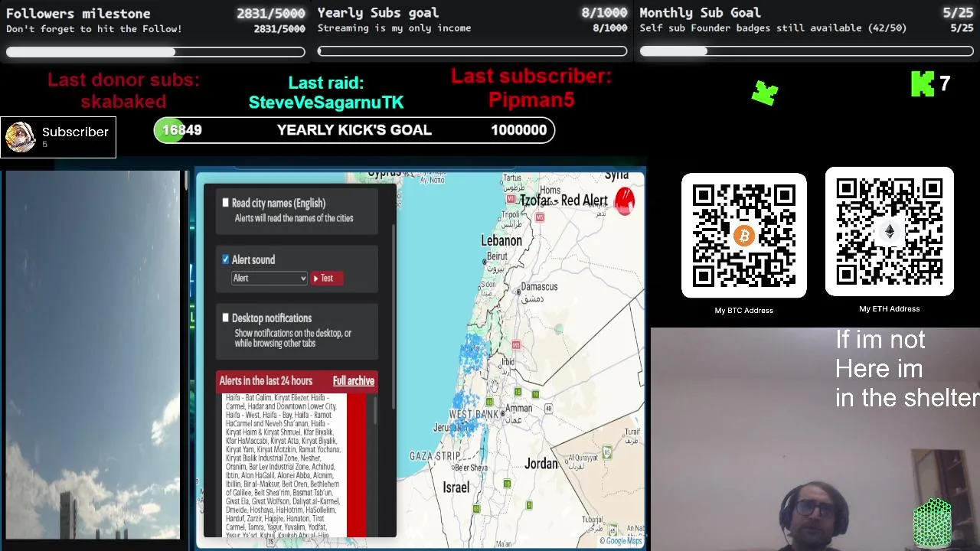Click the Be'er Sheva label on map
The height and width of the screenshot is (551, 980).
(x=470, y=468)
